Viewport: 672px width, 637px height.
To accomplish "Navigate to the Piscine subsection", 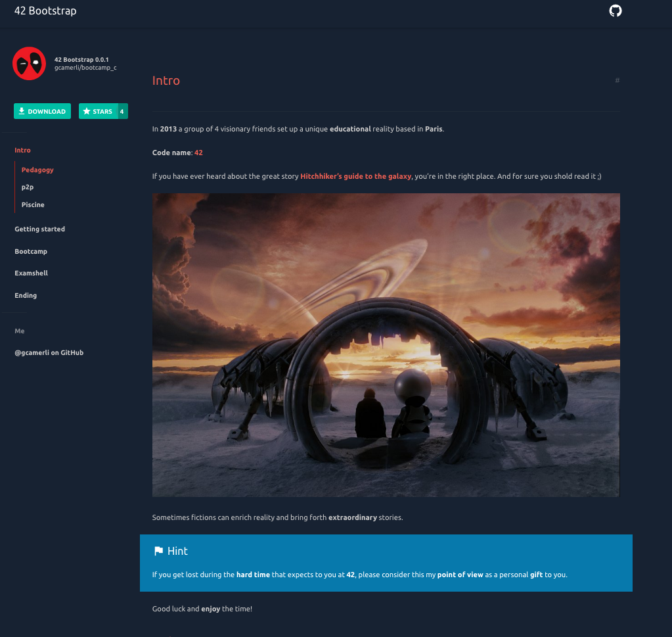I will (33, 205).
